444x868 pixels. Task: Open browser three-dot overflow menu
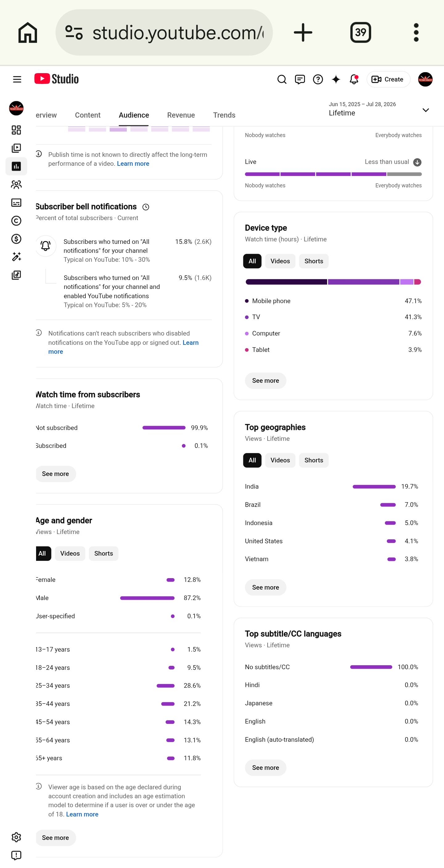click(x=416, y=32)
